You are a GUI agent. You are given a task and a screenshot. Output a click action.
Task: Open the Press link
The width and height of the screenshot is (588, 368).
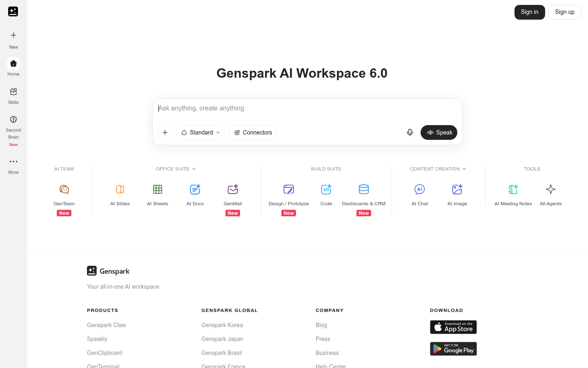323,339
